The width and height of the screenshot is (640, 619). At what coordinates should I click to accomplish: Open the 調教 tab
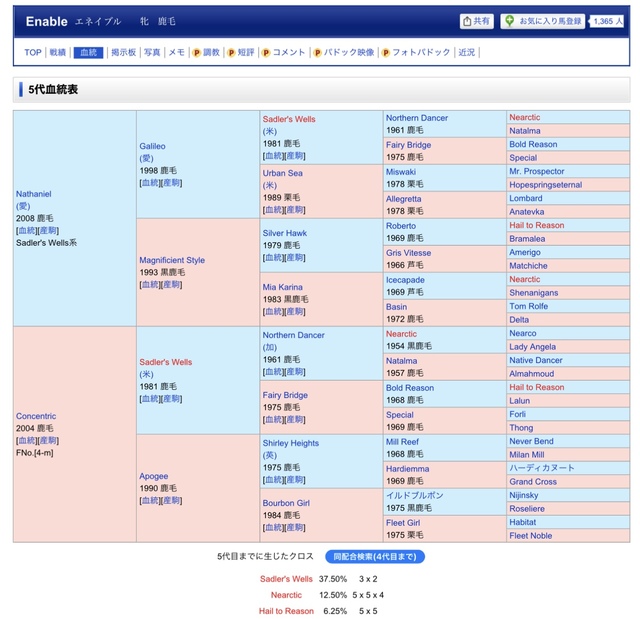tap(211, 52)
